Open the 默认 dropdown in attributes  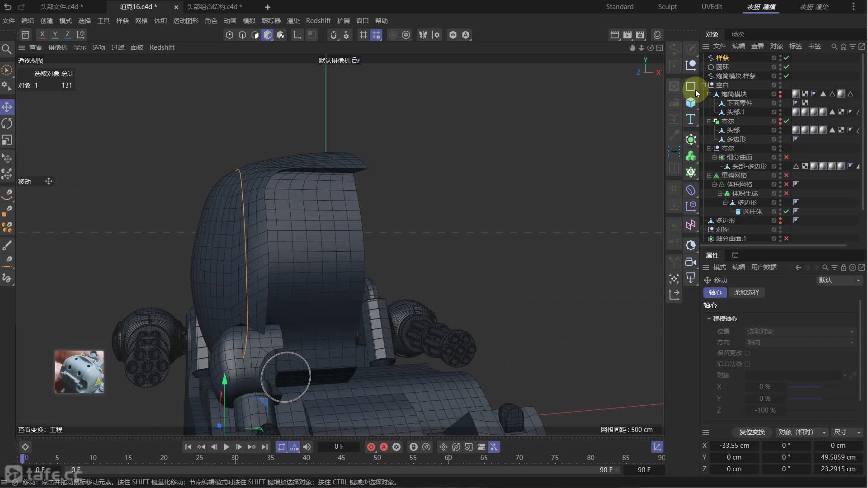tap(840, 280)
